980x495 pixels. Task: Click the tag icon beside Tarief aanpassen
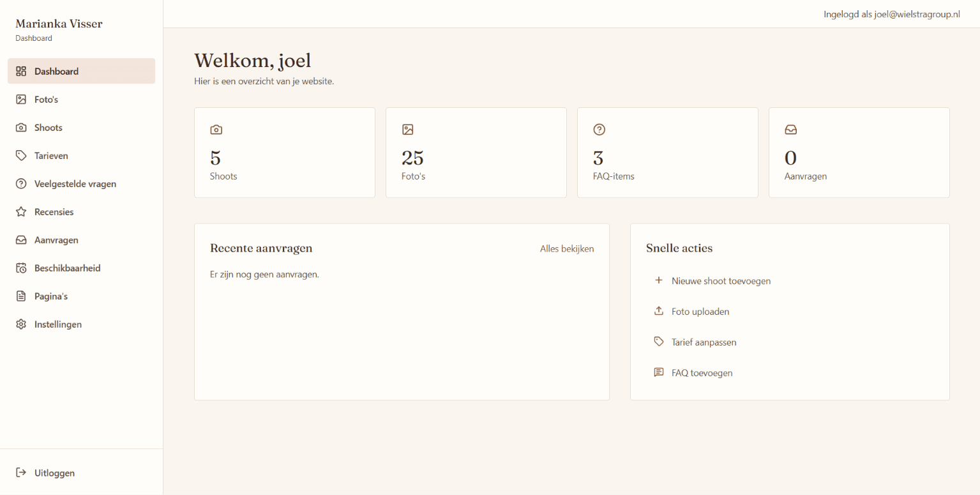click(x=659, y=342)
